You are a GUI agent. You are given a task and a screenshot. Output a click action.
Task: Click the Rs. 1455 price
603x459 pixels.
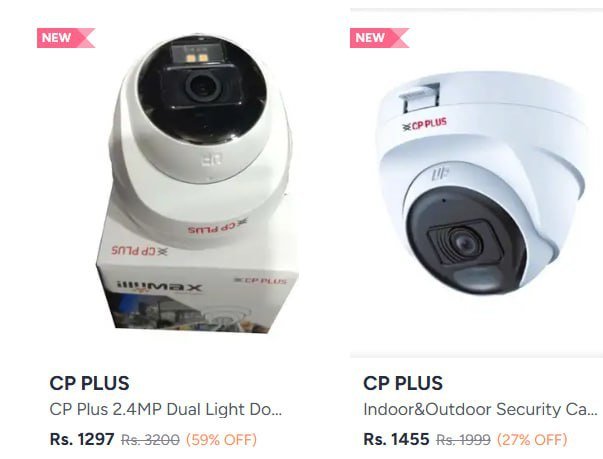(x=396, y=439)
